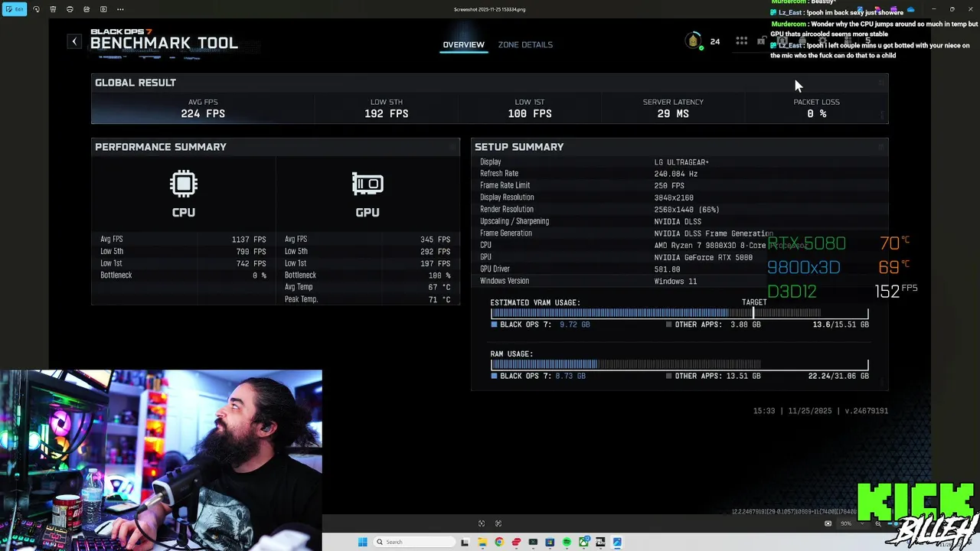Click the Refresh Rate value 240.084 Hz

676,174
